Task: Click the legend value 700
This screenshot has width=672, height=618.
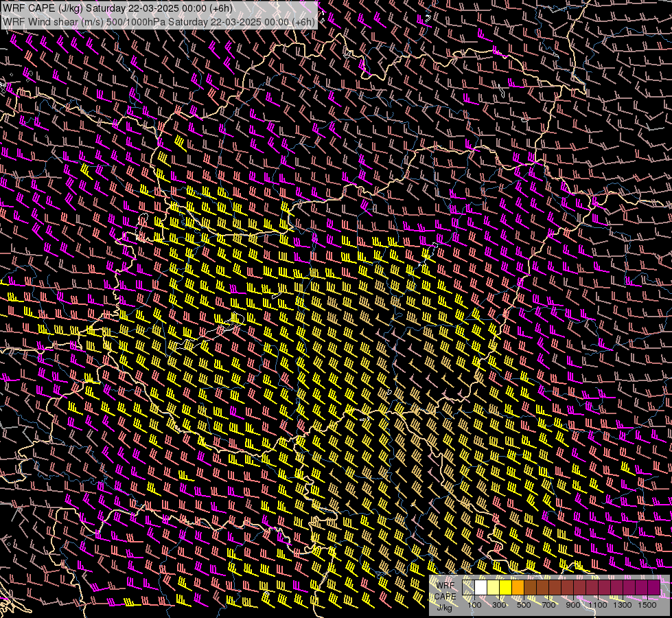Action: click(548, 605)
